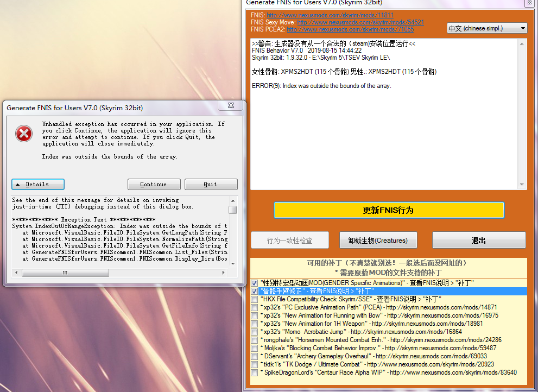Enable xp32's Momo Acrobatic Jump patch
This screenshot has height=392, width=538.
254,332
